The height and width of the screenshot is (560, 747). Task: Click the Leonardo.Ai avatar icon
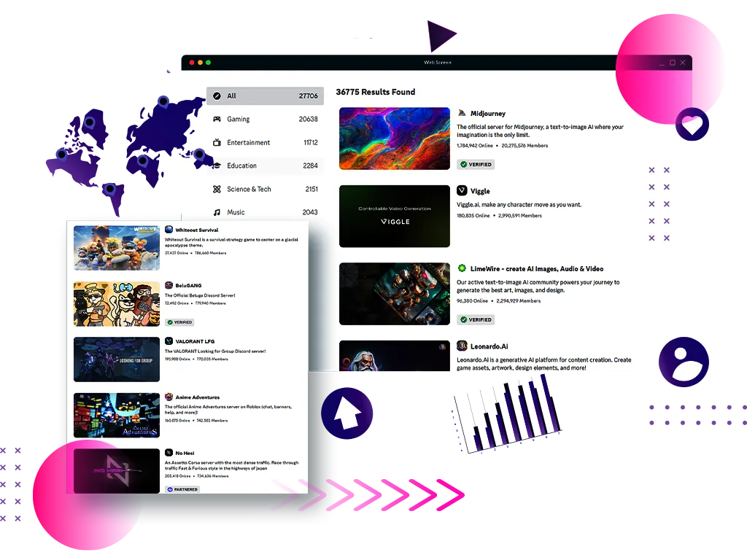point(462,346)
